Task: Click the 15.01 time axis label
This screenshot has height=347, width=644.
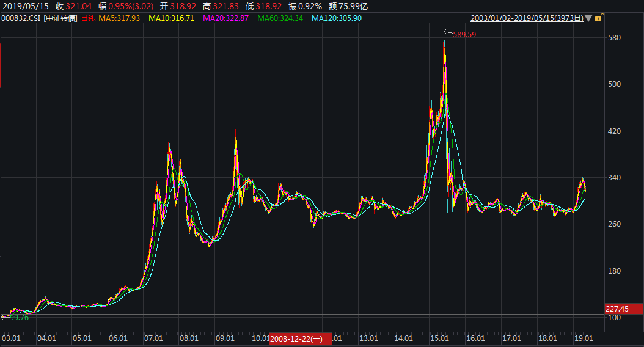Action: 439,338
